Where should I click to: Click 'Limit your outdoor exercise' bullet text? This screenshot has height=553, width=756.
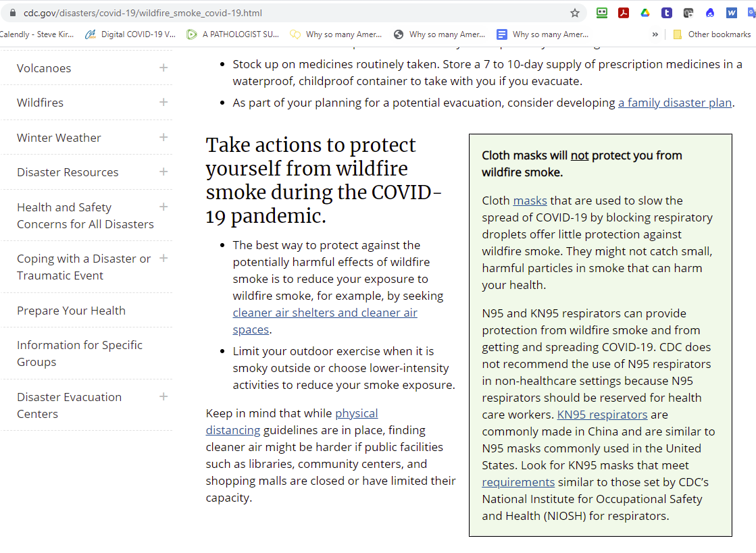click(x=344, y=368)
